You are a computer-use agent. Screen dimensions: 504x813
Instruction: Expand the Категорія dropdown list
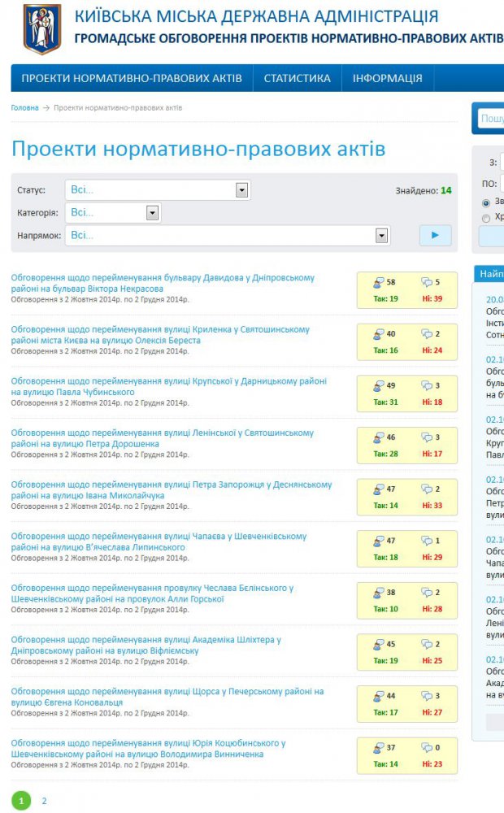point(152,213)
